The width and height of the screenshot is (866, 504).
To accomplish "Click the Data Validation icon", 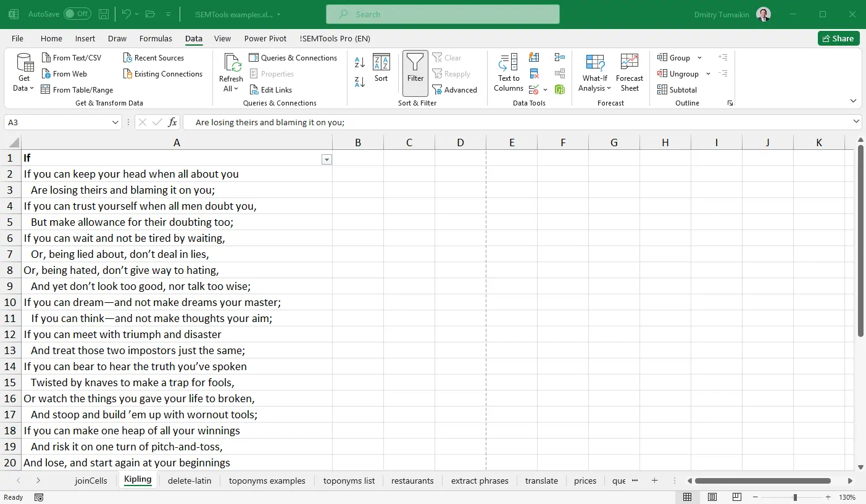I will pyautogui.click(x=534, y=89).
